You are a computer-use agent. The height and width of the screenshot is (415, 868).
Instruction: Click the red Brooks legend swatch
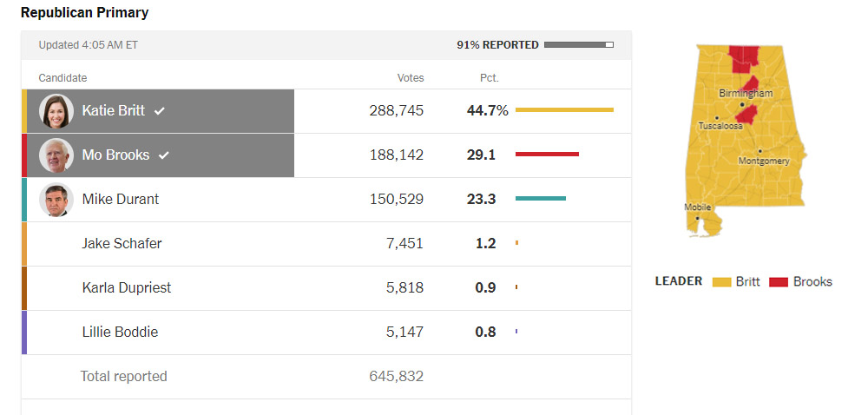[x=779, y=282]
